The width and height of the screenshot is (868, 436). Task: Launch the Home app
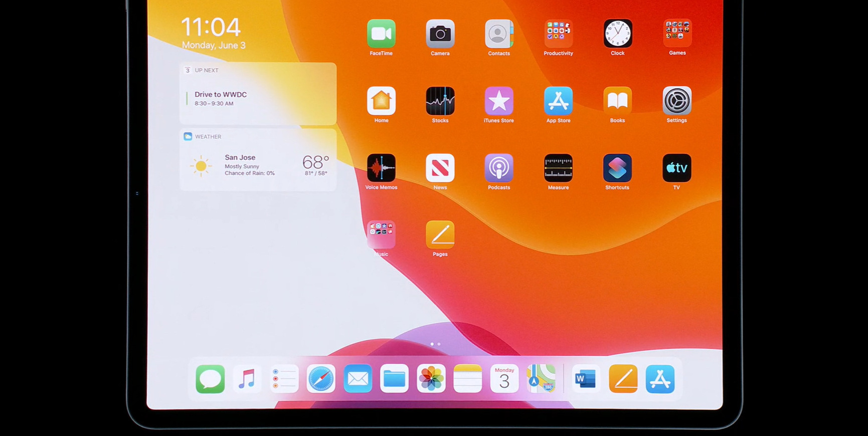point(381,101)
